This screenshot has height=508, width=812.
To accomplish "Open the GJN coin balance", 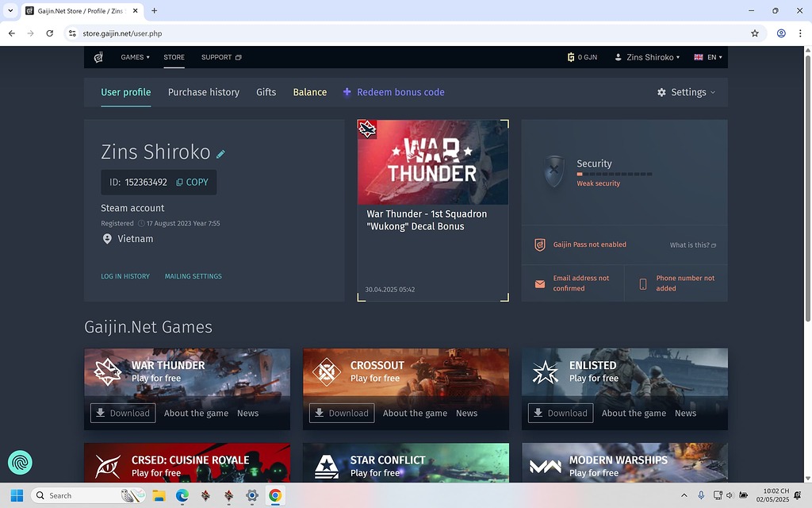I will pyautogui.click(x=582, y=57).
